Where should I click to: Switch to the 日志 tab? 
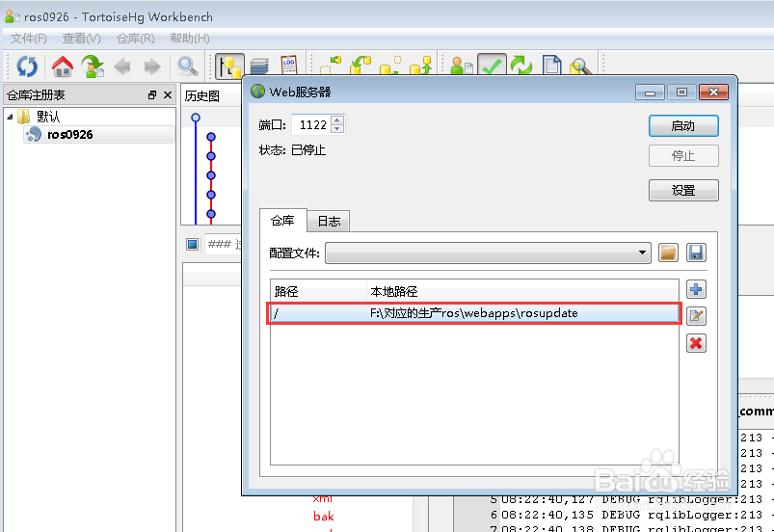(x=329, y=221)
